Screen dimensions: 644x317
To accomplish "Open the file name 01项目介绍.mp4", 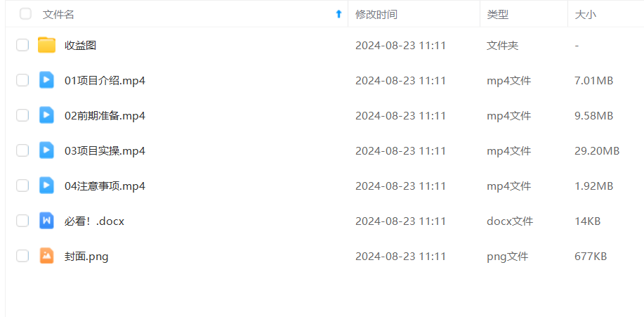I will 105,81.
